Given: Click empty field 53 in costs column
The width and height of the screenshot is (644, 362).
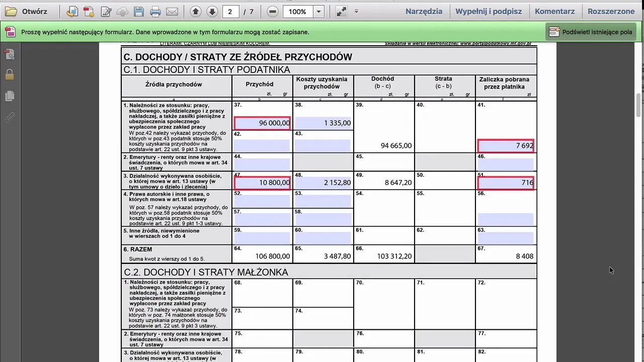Looking at the screenshot, I should pos(323,201).
